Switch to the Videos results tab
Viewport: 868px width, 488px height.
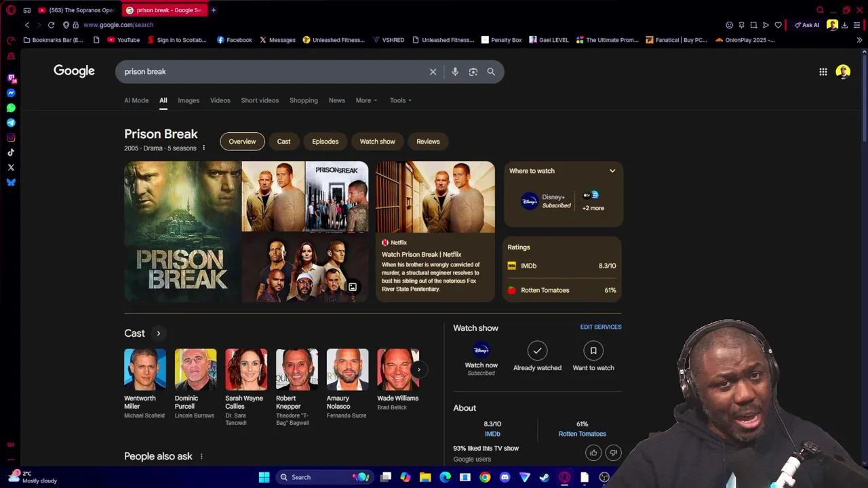point(220,100)
